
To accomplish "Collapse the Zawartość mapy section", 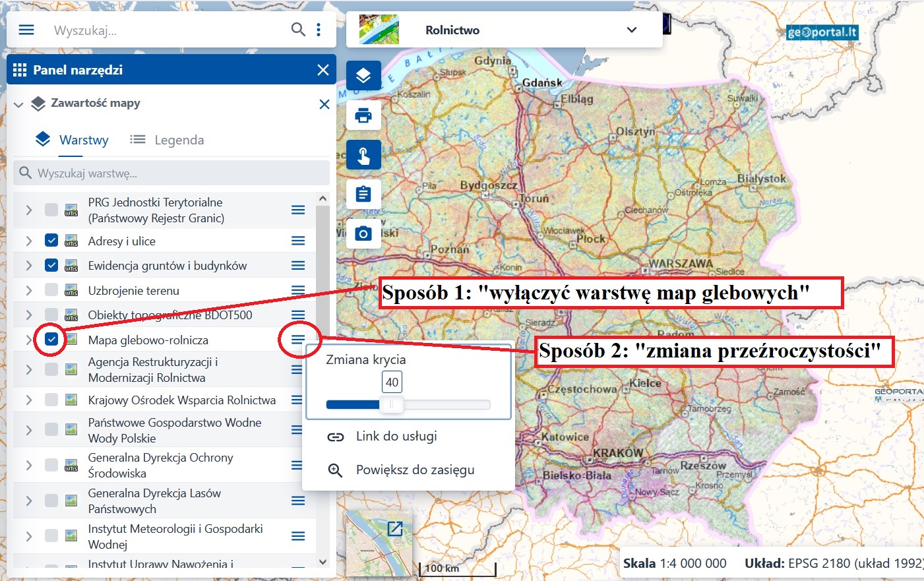I will (18, 104).
